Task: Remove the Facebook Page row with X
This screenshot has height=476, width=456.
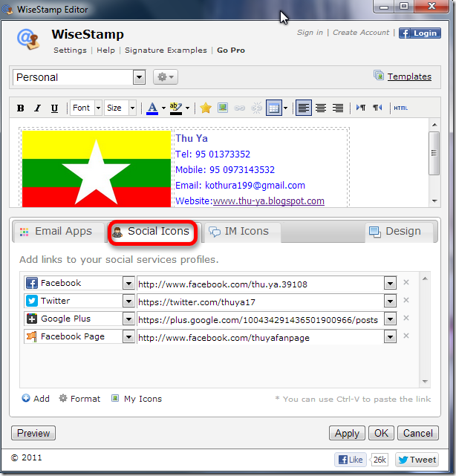Action: click(x=406, y=336)
